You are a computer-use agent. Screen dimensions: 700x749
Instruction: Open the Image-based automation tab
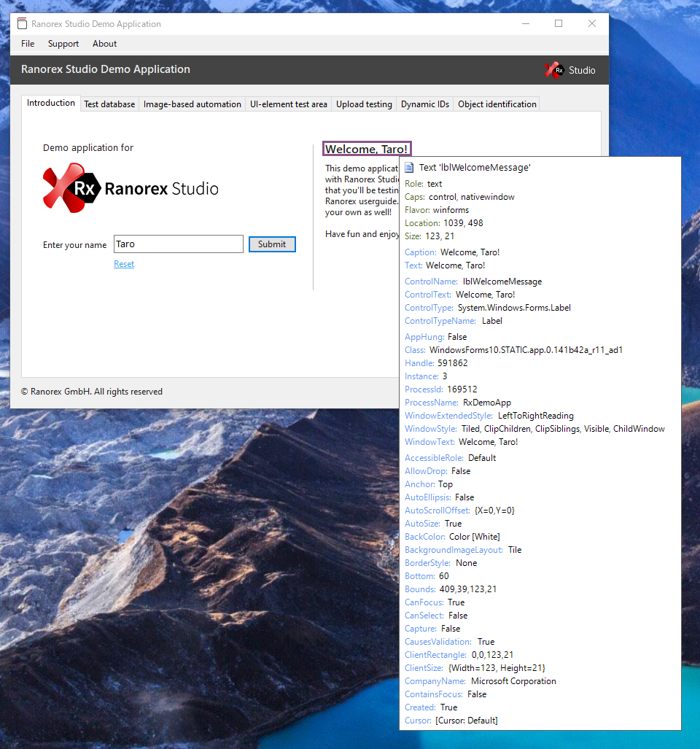pyautogui.click(x=192, y=104)
